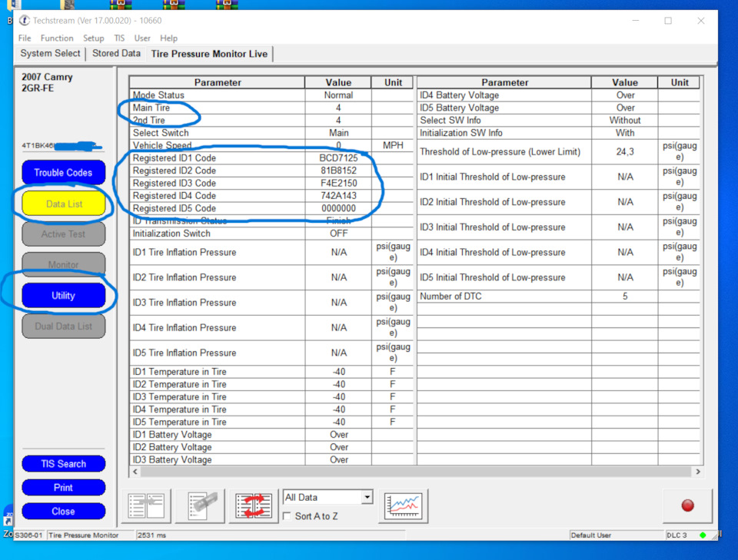Click the Close button in the sidebar

click(63, 511)
